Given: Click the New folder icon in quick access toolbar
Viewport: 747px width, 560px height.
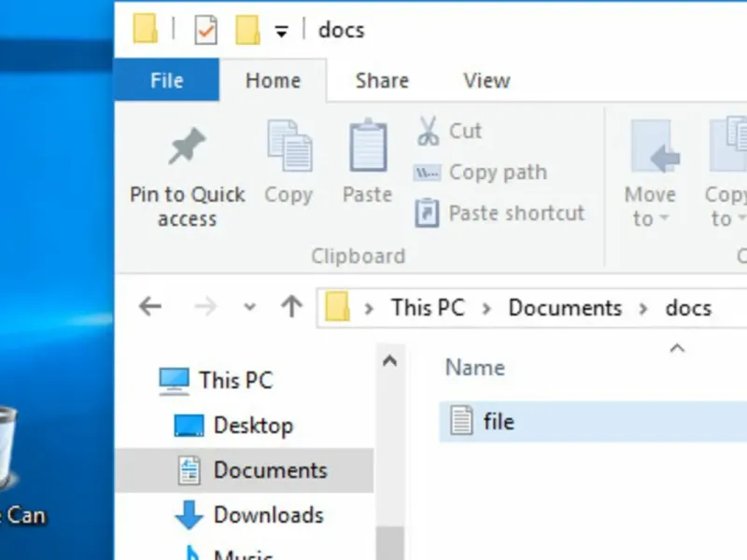Looking at the screenshot, I should [247, 30].
